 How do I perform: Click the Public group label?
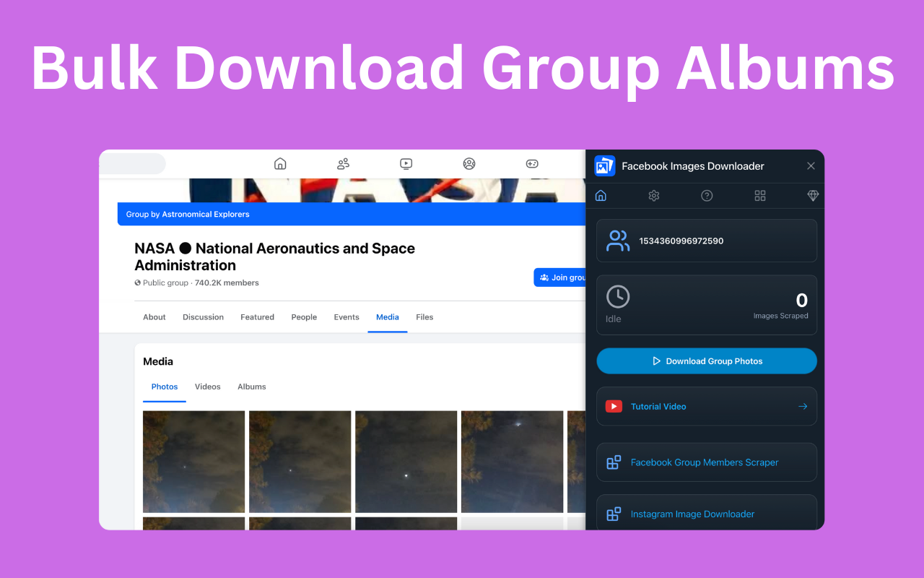click(165, 283)
